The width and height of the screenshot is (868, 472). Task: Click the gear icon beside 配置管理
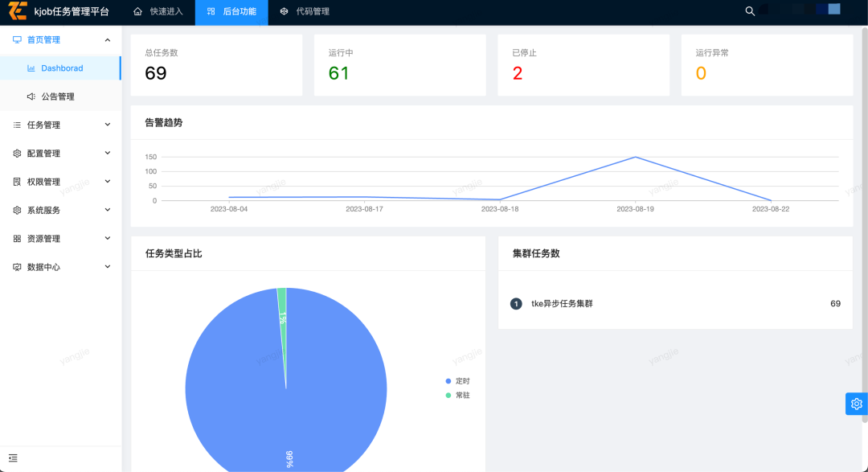[x=17, y=154]
